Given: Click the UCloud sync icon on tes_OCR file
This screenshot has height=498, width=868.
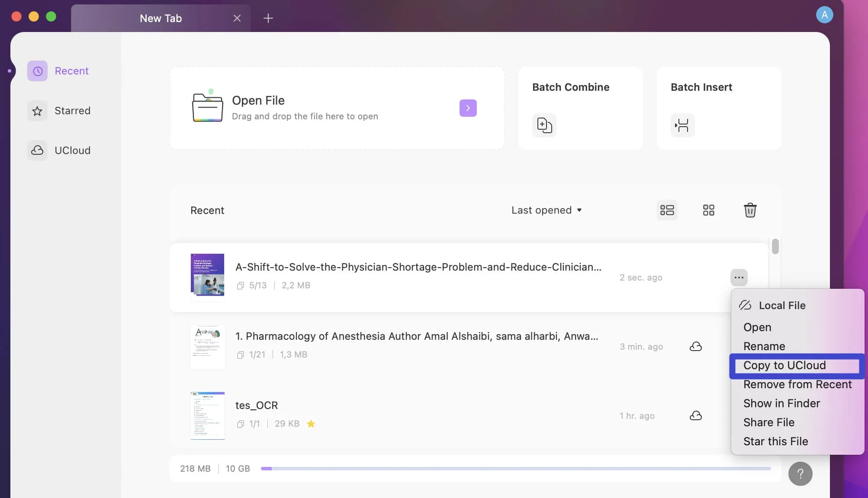Looking at the screenshot, I should pos(696,415).
